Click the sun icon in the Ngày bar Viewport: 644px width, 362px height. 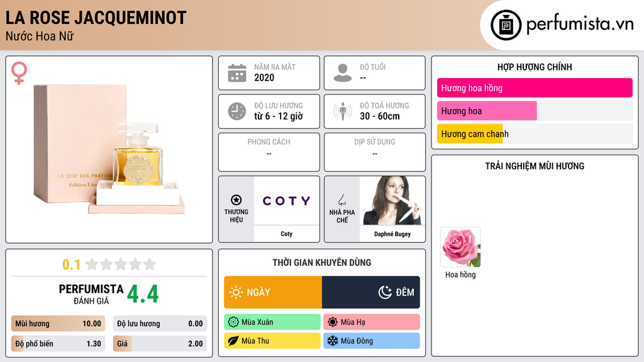[x=236, y=292]
